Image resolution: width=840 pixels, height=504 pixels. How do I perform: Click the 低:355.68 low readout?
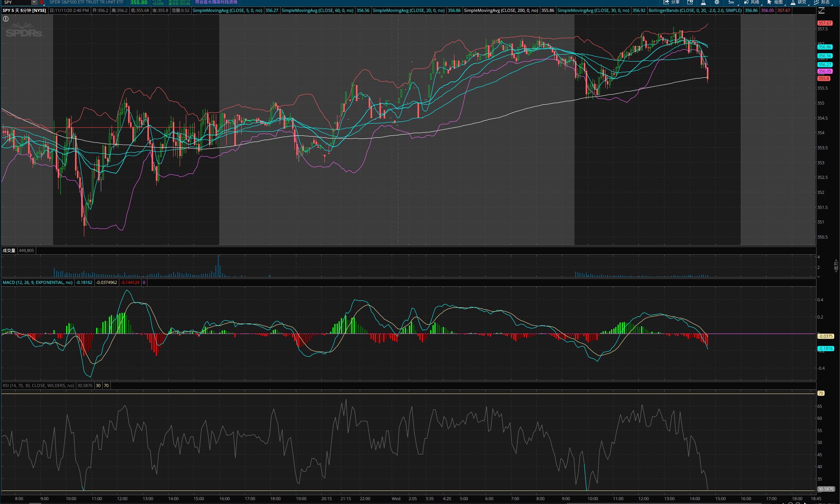pos(140,10)
